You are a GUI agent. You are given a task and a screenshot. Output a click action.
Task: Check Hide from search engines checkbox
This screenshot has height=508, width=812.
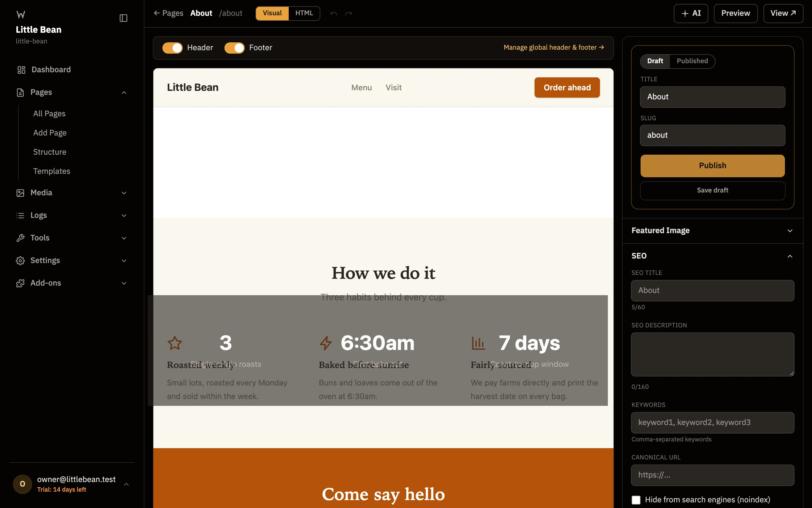coord(636,500)
